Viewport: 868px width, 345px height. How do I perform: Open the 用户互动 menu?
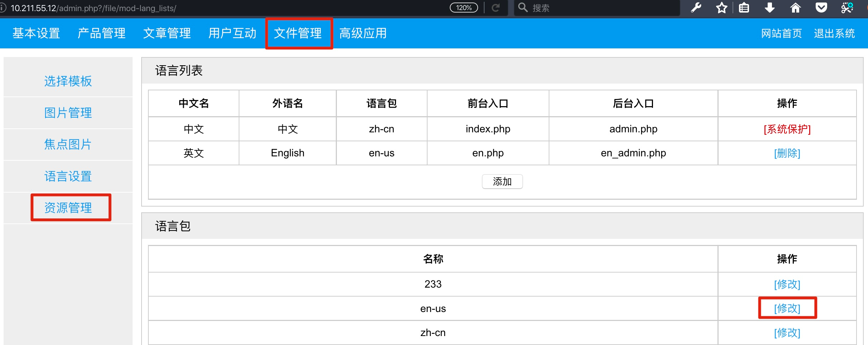[x=233, y=33]
